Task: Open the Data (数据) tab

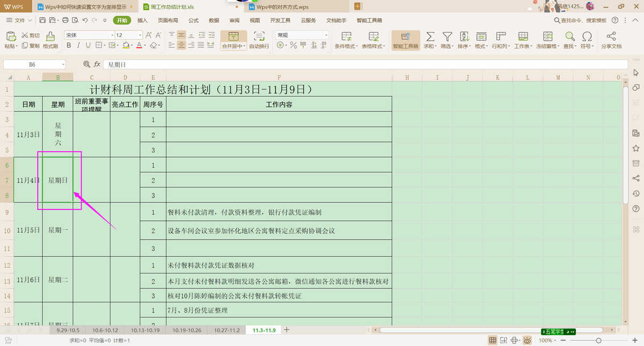Action: tap(214, 20)
